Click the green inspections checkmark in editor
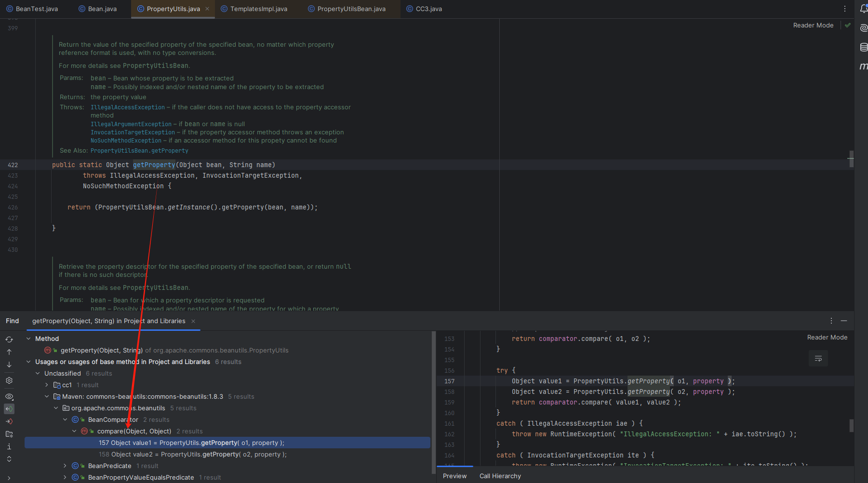The height and width of the screenshot is (483, 868). tap(848, 25)
